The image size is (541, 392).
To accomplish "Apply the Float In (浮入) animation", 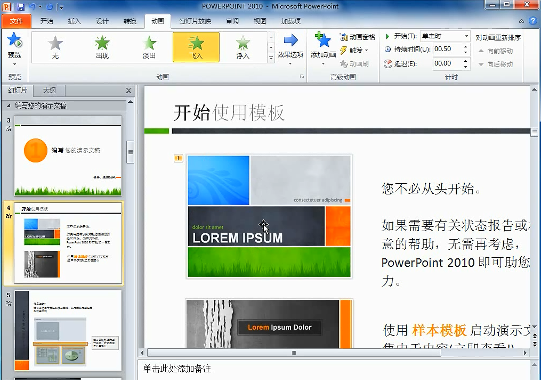I will [243, 47].
